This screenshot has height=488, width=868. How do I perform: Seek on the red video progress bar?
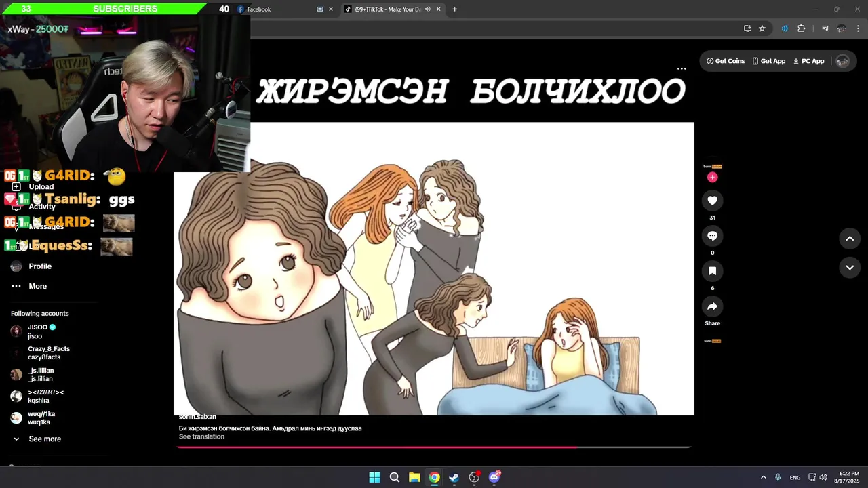[x=434, y=447]
